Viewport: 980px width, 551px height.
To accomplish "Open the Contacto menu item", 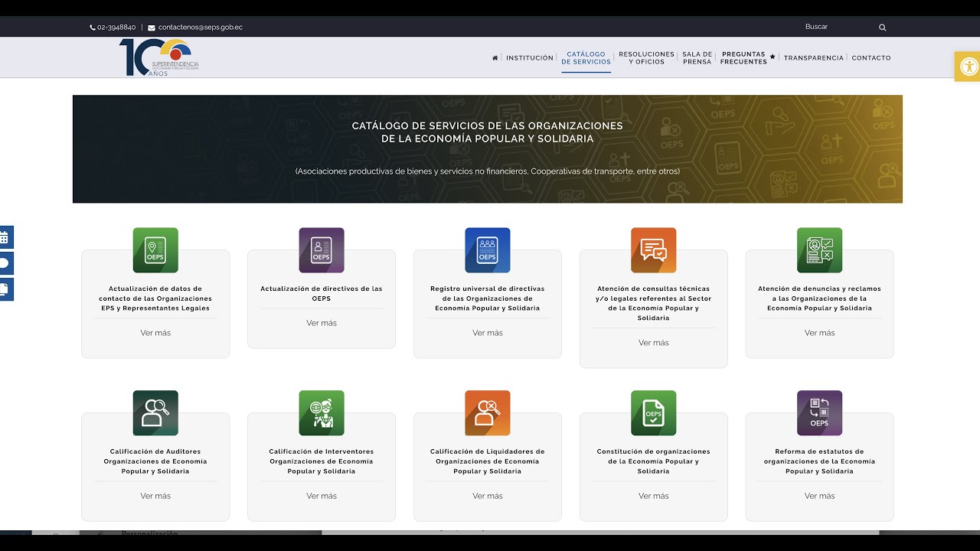I will [871, 58].
